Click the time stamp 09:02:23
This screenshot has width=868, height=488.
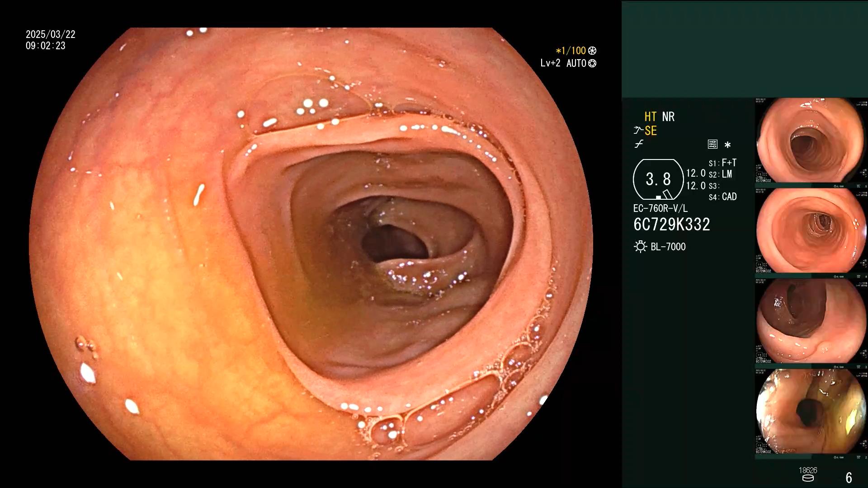45,46
